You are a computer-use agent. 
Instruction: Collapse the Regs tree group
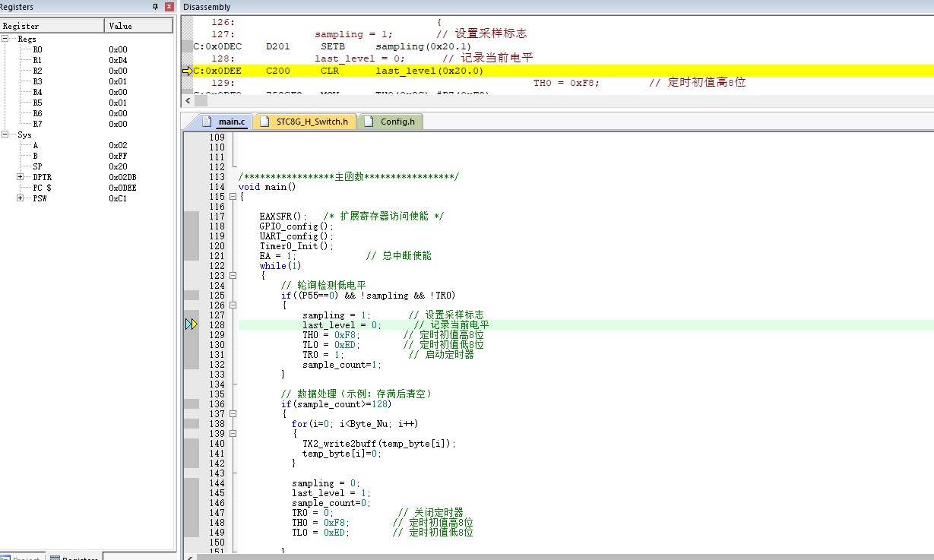tap(5, 39)
